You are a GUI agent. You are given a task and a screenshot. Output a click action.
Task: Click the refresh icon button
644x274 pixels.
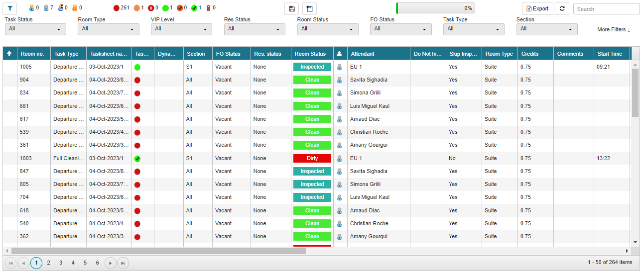click(x=562, y=8)
